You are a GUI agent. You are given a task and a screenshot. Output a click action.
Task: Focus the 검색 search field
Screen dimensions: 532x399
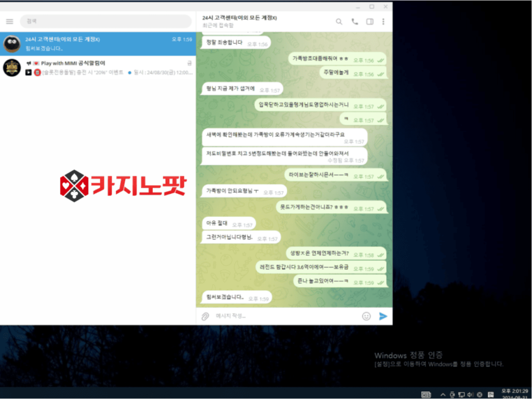(x=106, y=21)
